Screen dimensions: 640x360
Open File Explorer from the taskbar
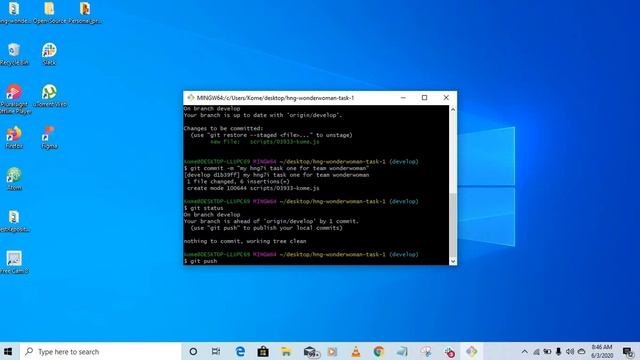coord(286,351)
